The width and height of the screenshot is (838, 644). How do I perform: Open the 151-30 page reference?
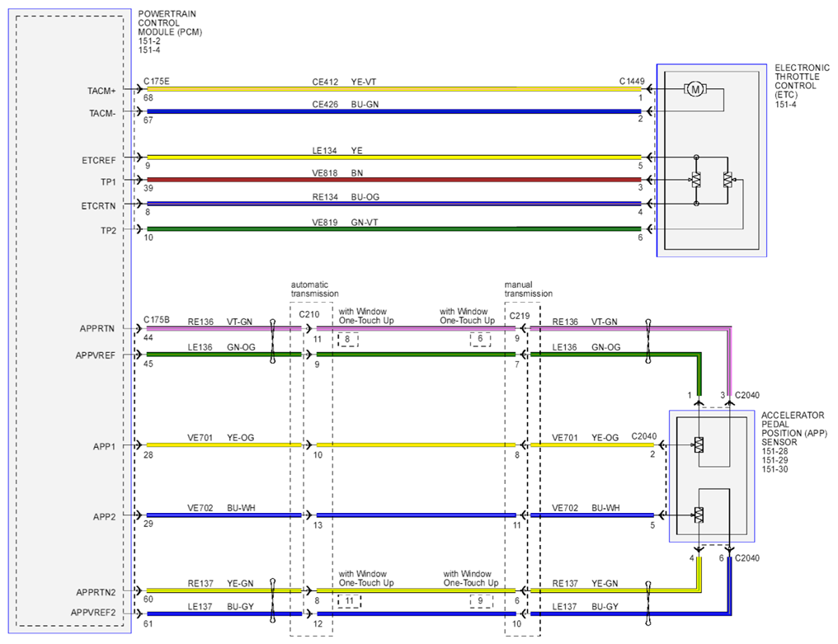tap(774, 469)
